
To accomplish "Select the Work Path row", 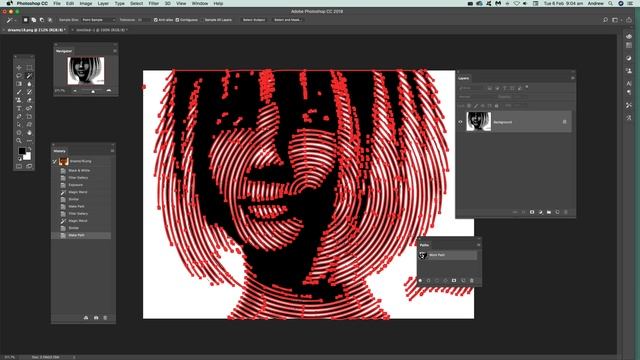I will (x=448, y=255).
